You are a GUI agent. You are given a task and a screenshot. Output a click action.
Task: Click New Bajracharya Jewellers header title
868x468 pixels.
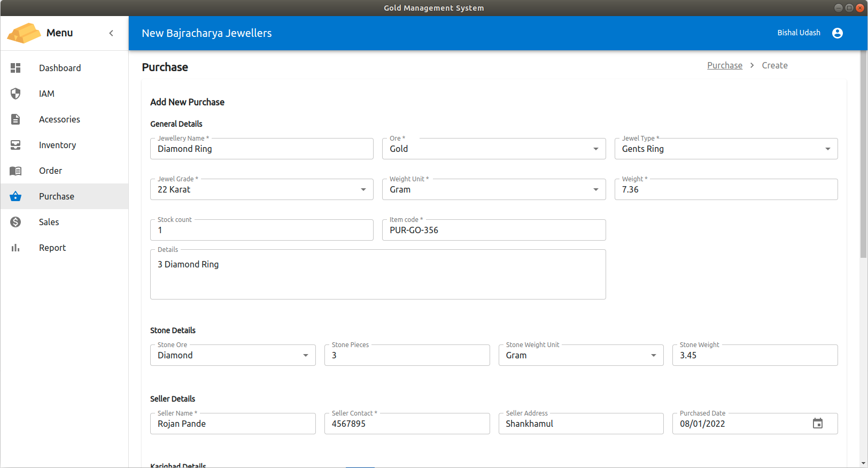207,33
